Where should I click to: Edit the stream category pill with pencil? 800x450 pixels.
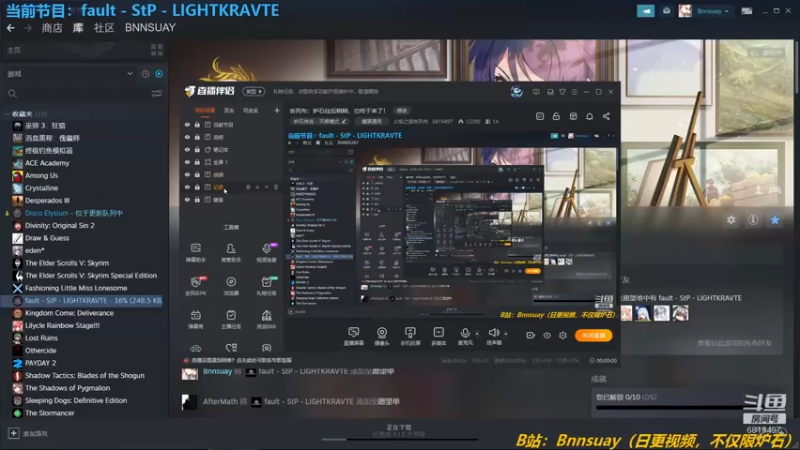tap(320, 121)
